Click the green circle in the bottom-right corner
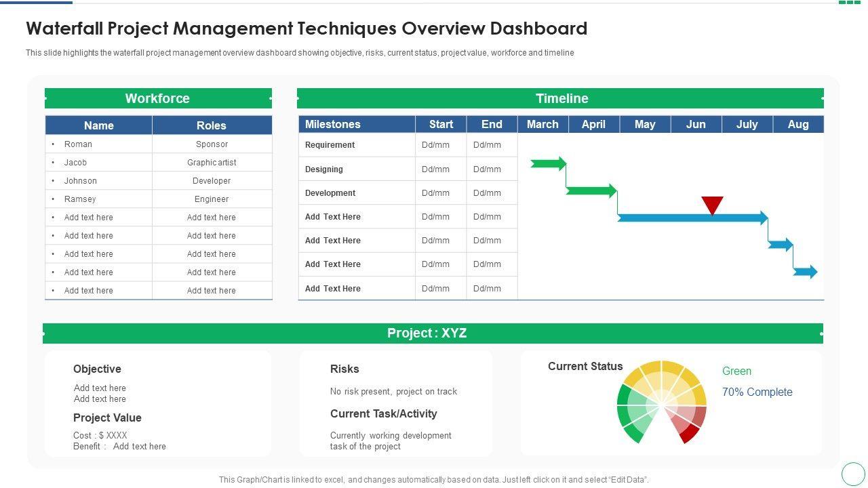Viewport: 868px width, 488px height. tap(853, 473)
